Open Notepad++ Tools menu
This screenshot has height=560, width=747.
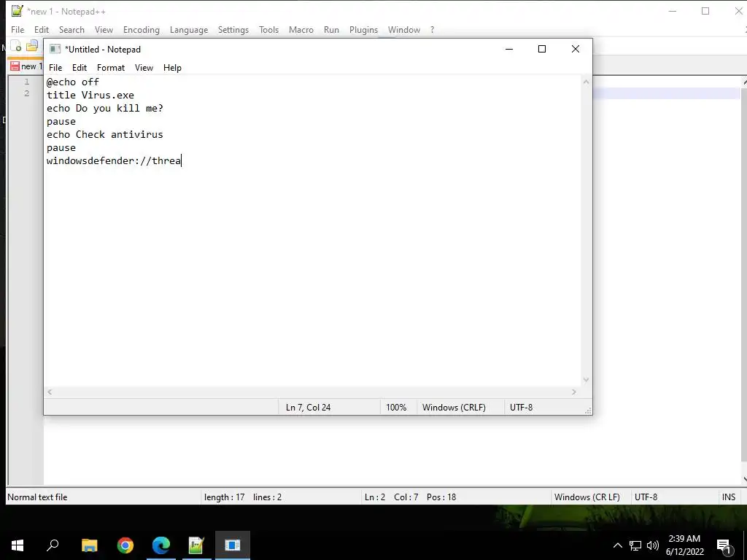pos(268,29)
